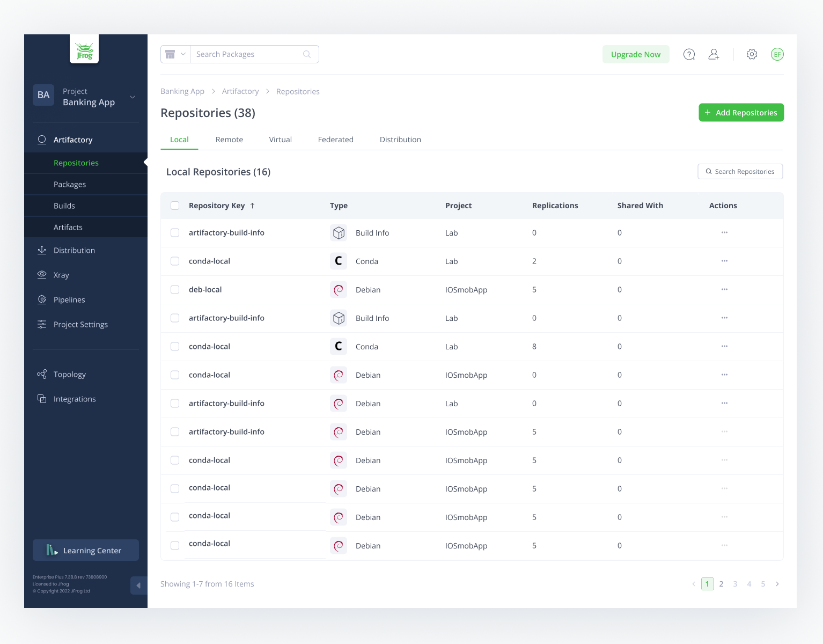Click the Xray eye icon
823x644 pixels.
coord(42,275)
